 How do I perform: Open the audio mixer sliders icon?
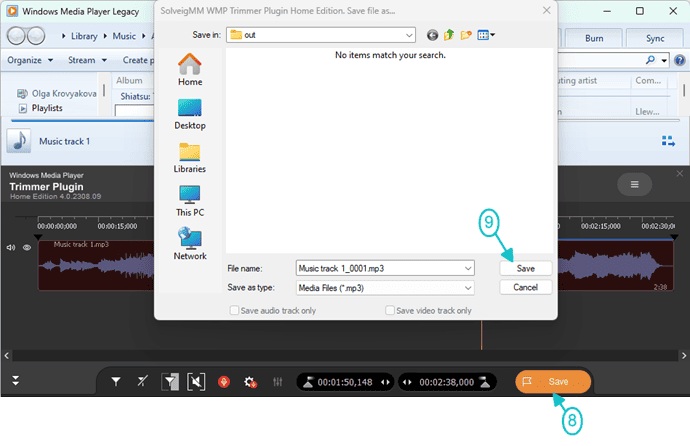pos(277,382)
